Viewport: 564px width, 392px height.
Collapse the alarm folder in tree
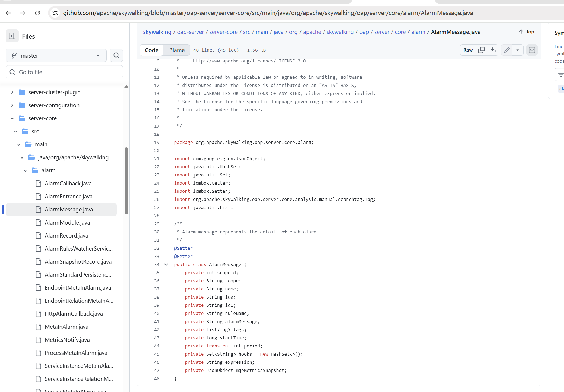pos(25,170)
